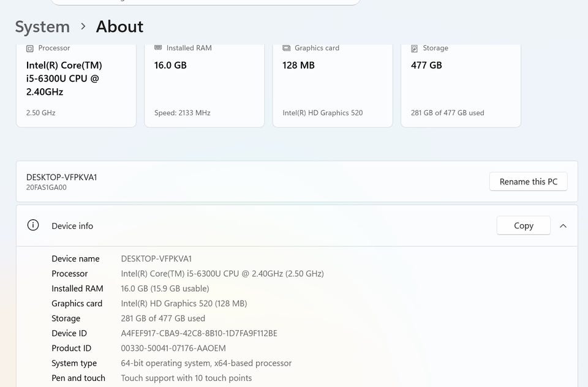The height and width of the screenshot is (387, 588).
Task: Select the 477 GB storage card value
Action: (426, 66)
